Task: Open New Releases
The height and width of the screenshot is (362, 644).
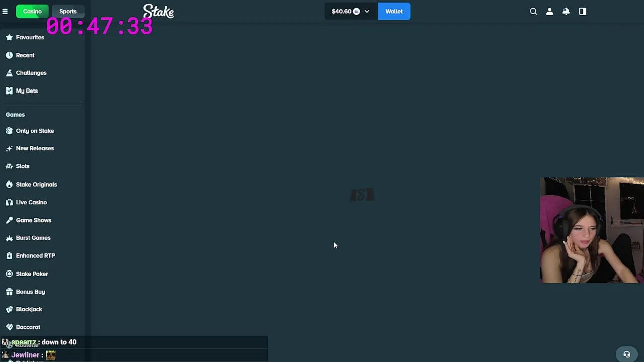Action: coord(35,148)
